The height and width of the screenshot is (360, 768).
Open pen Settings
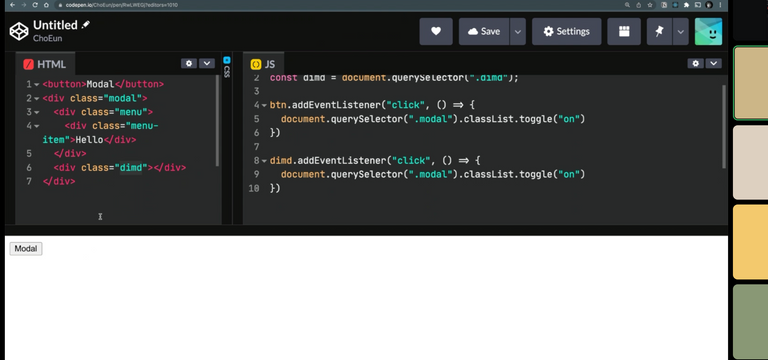tap(567, 31)
